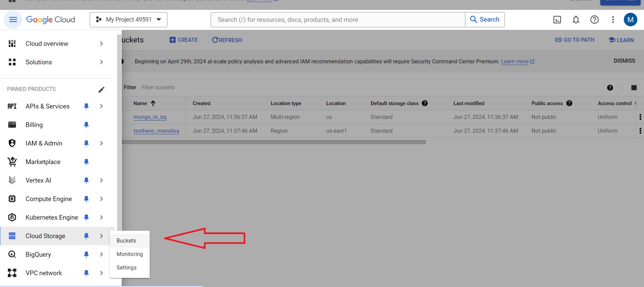Select Buckets in Cloud Storage submenu
Screen dimensions: 644x287
point(130,241)
